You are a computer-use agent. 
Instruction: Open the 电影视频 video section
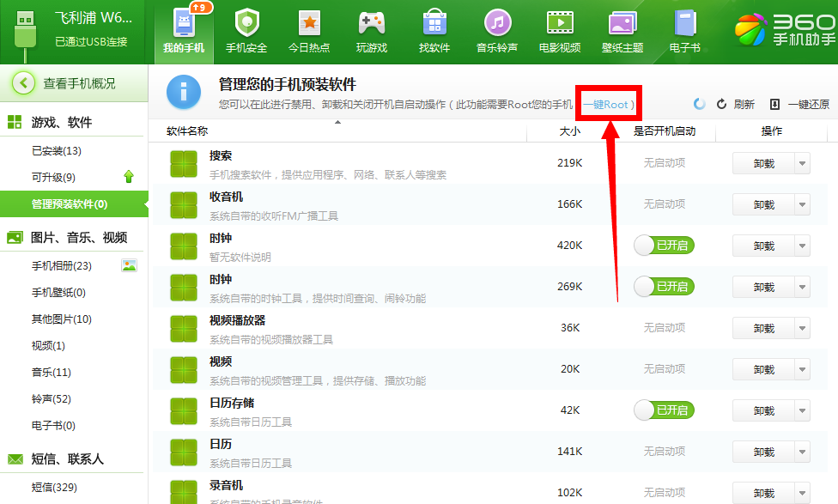pos(560,26)
